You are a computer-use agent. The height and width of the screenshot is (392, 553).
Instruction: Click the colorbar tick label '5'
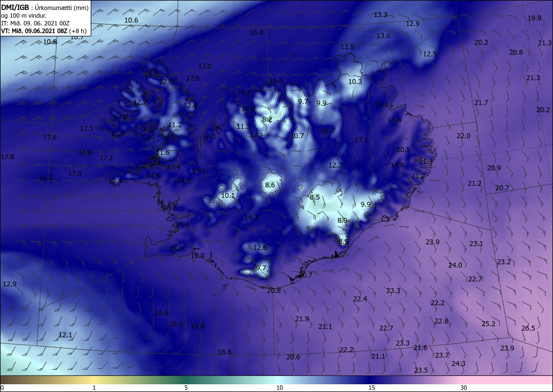tap(186, 388)
